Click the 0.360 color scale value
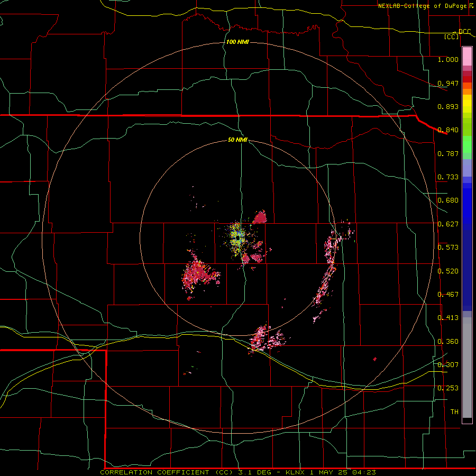476x476 pixels. click(x=448, y=342)
